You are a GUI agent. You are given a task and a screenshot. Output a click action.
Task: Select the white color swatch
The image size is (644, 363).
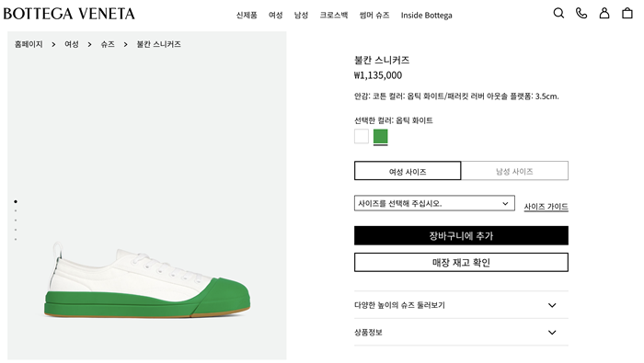point(362,136)
